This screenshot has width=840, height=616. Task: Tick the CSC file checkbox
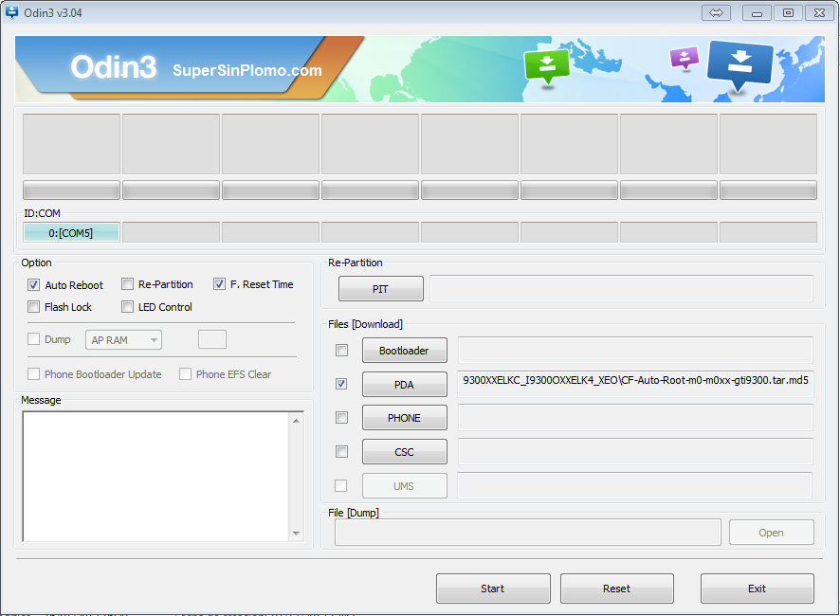coord(342,451)
